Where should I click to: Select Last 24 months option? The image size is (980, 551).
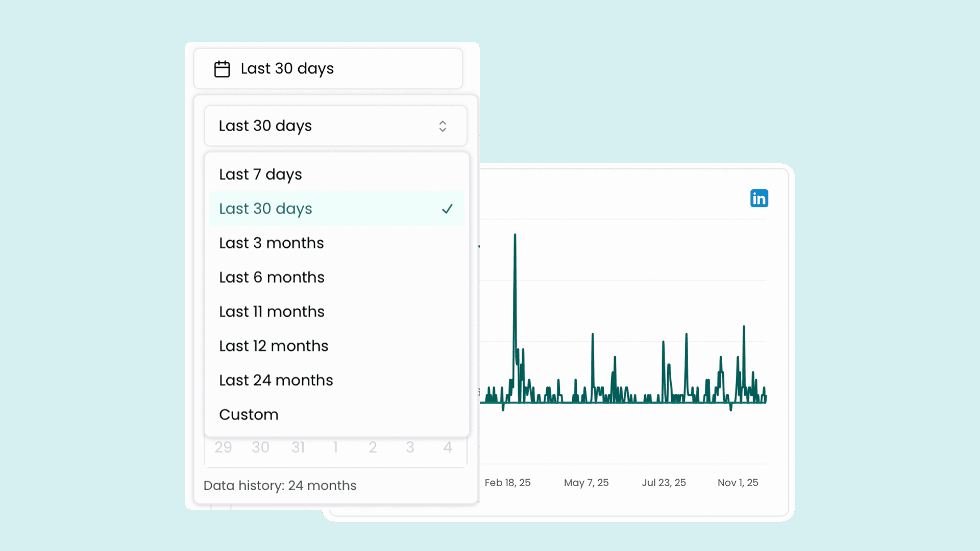click(x=276, y=380)
